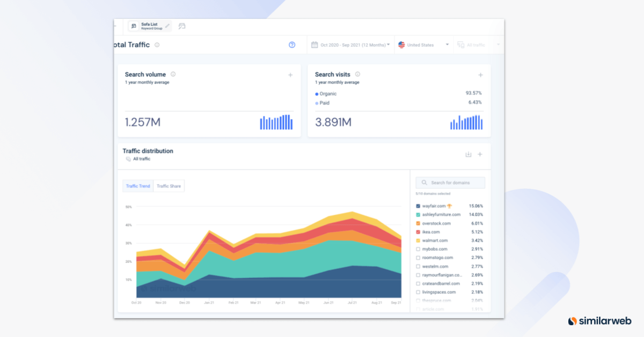Viewport: 644px width, 337px height.
Task: Select the Traffic Trend tab
Action: [137, 186]
